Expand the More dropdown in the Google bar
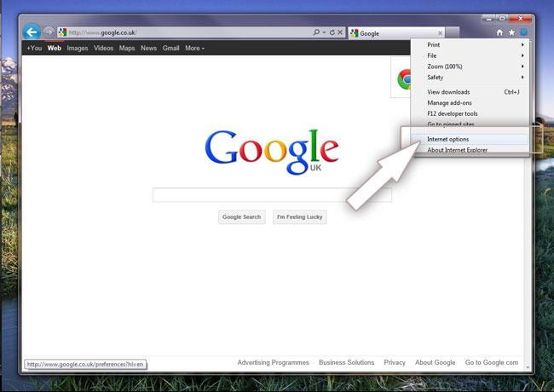This screenshot has width=554, height=392. coord(194,48)
